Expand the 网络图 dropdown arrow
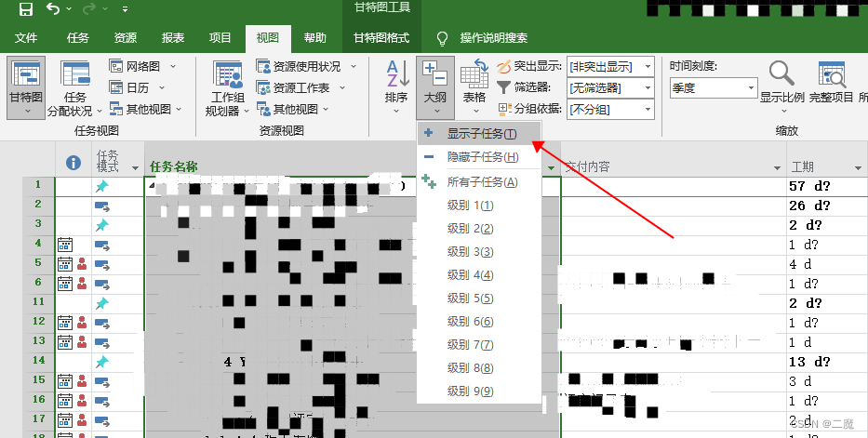This screenshot has height=438, width=868. coord(173,66)
